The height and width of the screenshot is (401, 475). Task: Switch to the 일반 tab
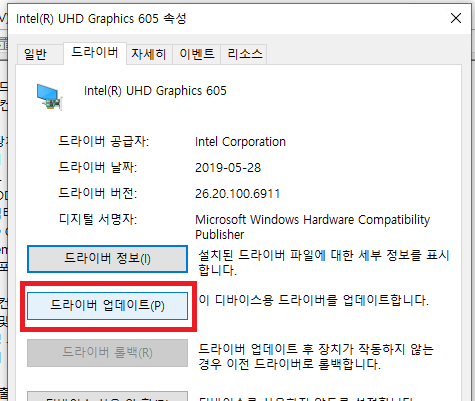click(x=40, y=54)
